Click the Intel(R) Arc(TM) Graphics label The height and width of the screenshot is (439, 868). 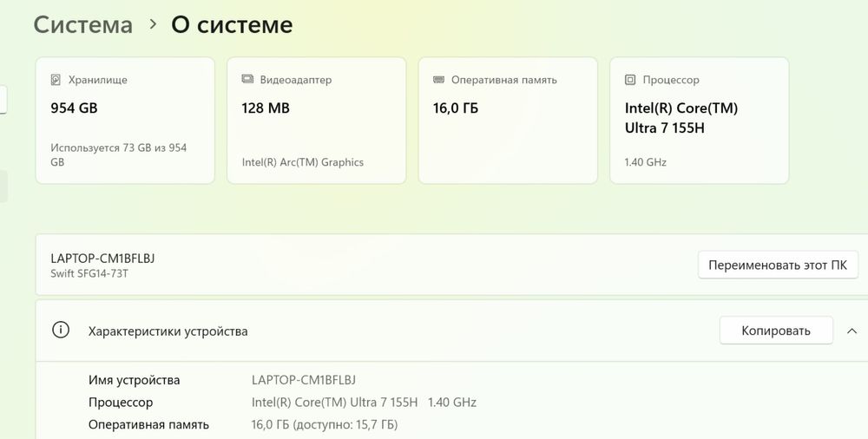(x=303, y=162)
